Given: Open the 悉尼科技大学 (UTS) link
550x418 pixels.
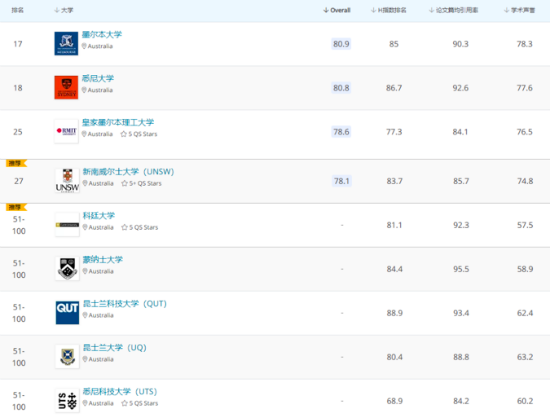Looking at the screenshot, I should [120, 392].
